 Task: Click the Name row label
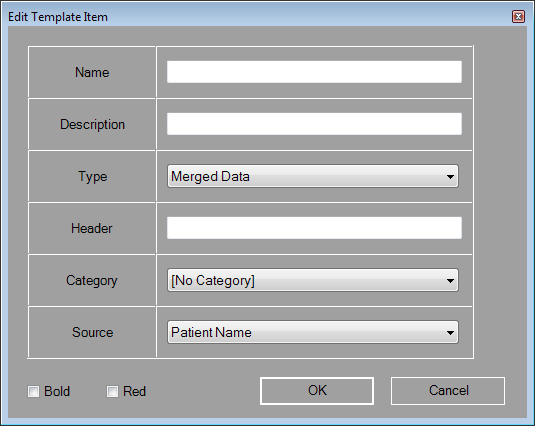pyautogui.click(x=92, y=72)
